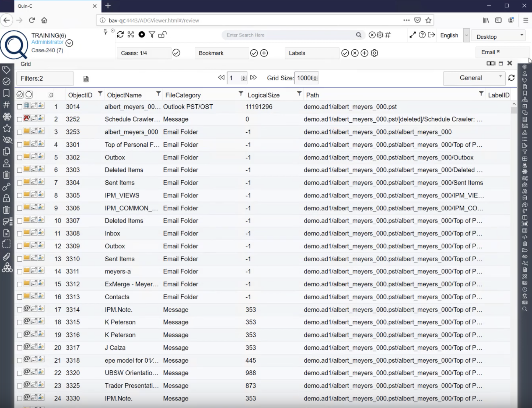The image size is (532, 408).
Task: Expand the Administrator user menu chevron
Action: 69,43
